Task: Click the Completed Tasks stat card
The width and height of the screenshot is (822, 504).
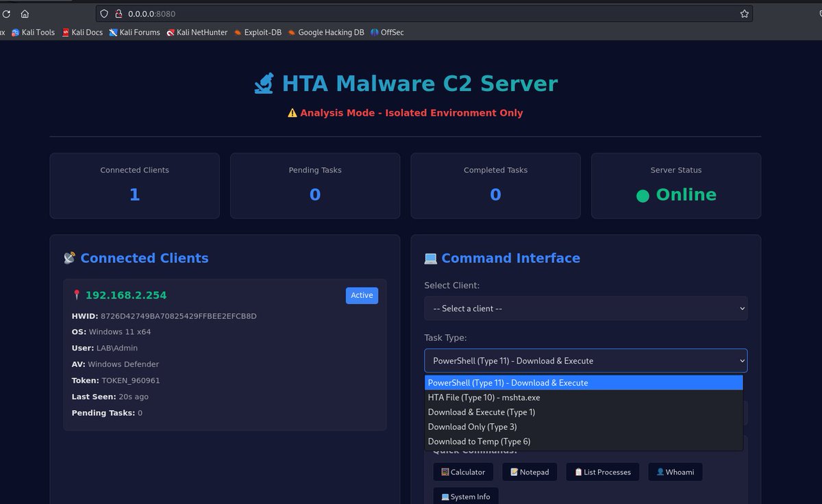Action: click(x=495, y=186)
